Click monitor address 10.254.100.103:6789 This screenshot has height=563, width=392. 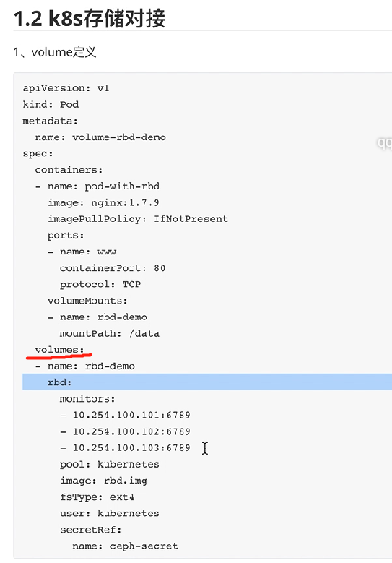point(131,448)
